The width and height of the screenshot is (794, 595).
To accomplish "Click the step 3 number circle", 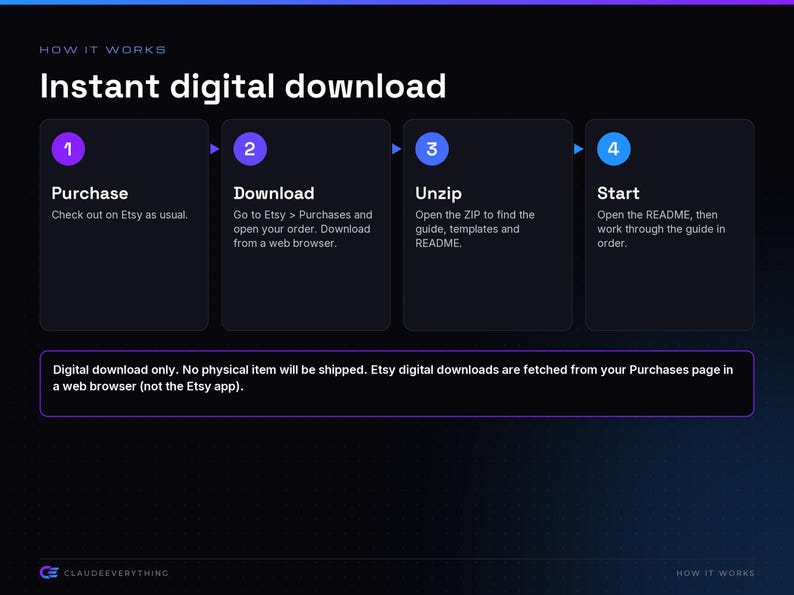I will pos(432,149).
